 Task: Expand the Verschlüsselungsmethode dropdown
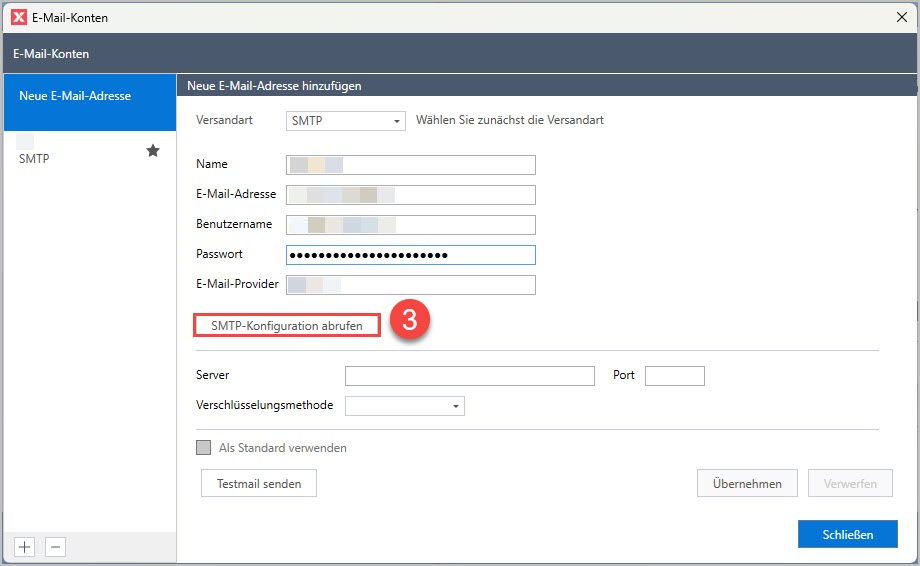tap(404, 406)
